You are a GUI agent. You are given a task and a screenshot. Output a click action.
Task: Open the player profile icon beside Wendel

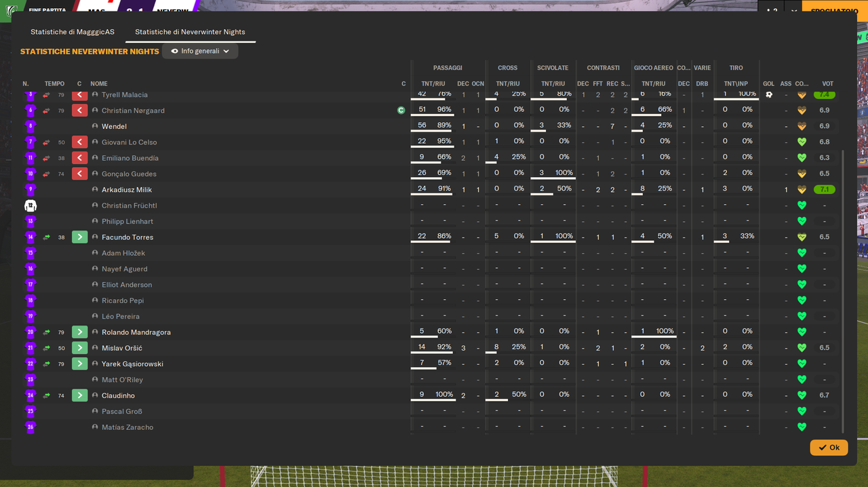(x=95, y=126)
